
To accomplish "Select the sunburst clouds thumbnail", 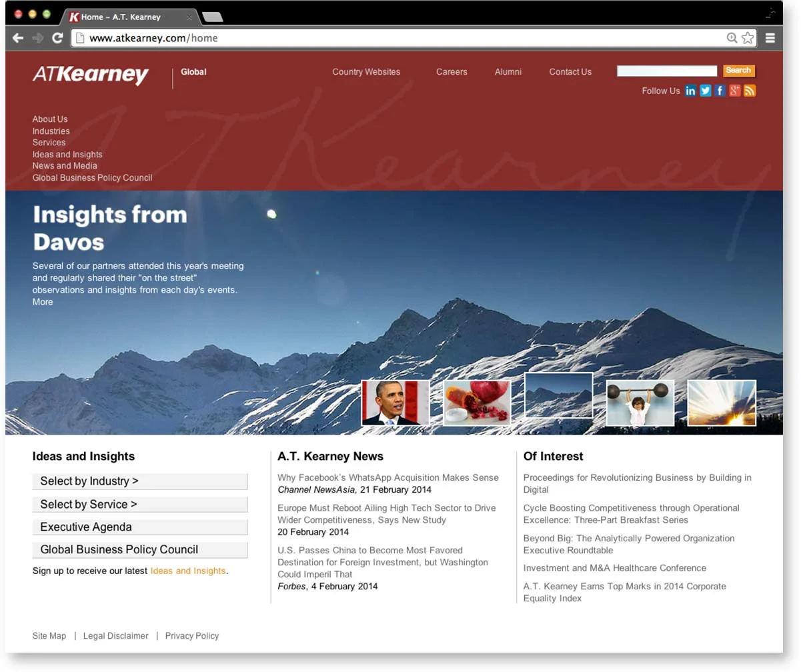I will coord(722,403).
